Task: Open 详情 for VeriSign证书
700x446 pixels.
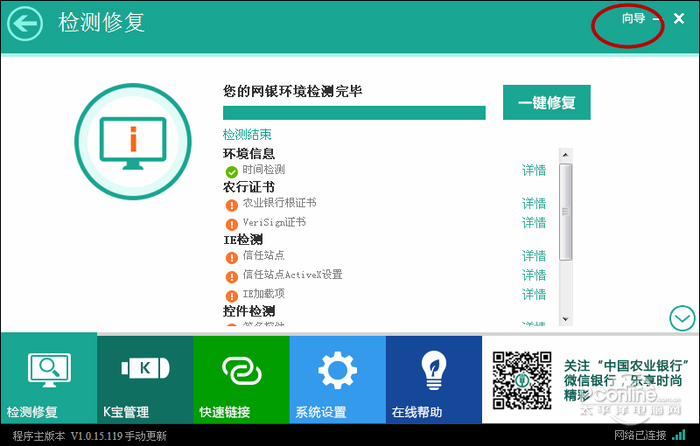Action: [534, 223]
